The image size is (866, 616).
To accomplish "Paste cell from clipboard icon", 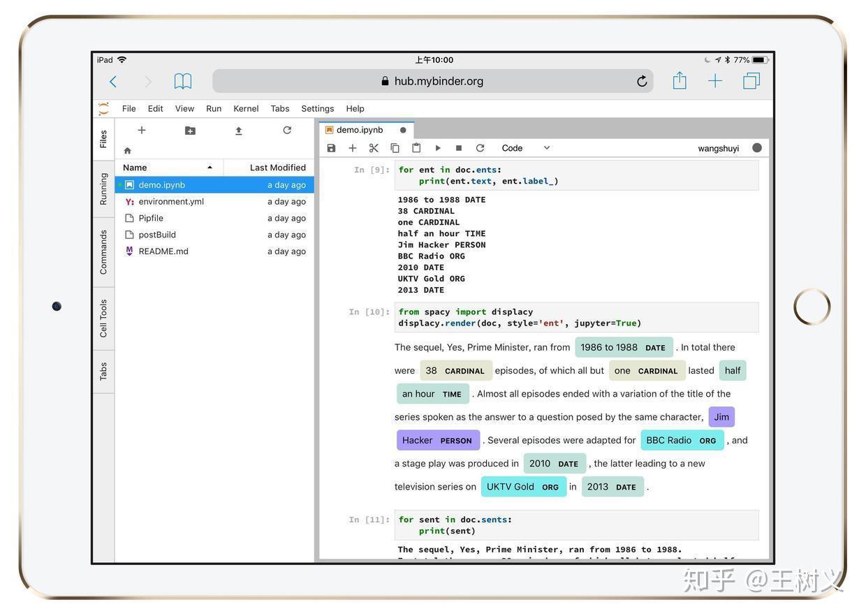I will 416,148.
